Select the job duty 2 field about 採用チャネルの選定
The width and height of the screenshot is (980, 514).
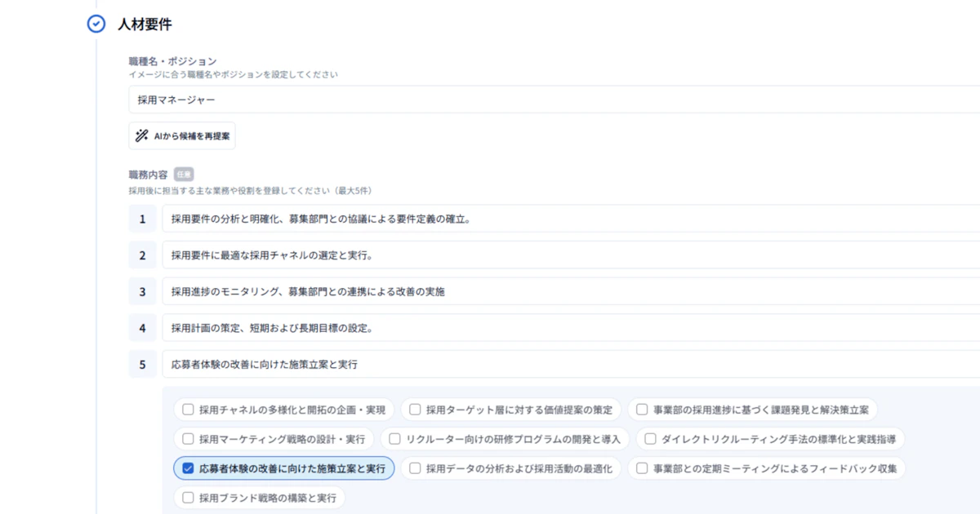point(570,255)
